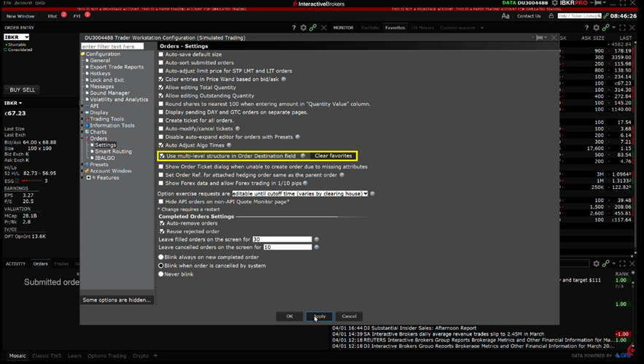
Task: Uncheck Use multi-level structure in Order Destination
Action: point(162,156)
